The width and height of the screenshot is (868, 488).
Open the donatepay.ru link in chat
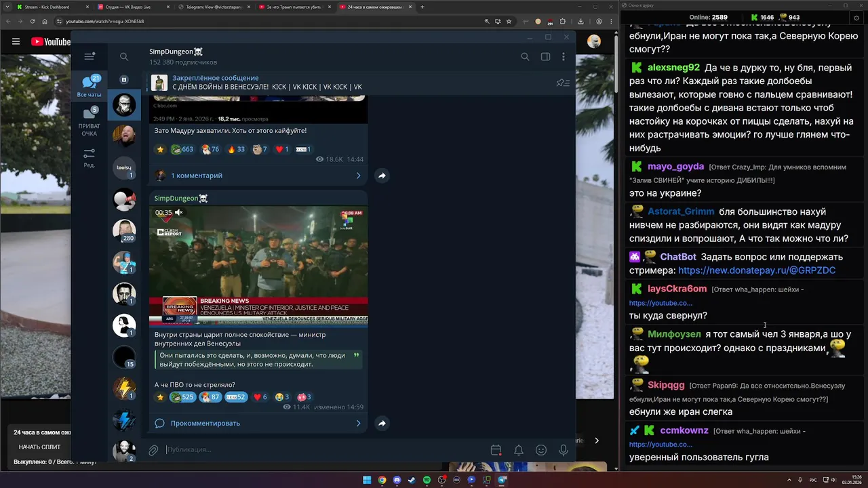[757, 270]
